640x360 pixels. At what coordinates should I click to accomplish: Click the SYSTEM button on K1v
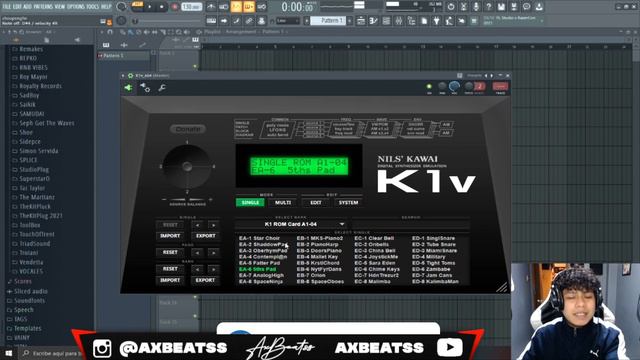(x=348, y=202)
